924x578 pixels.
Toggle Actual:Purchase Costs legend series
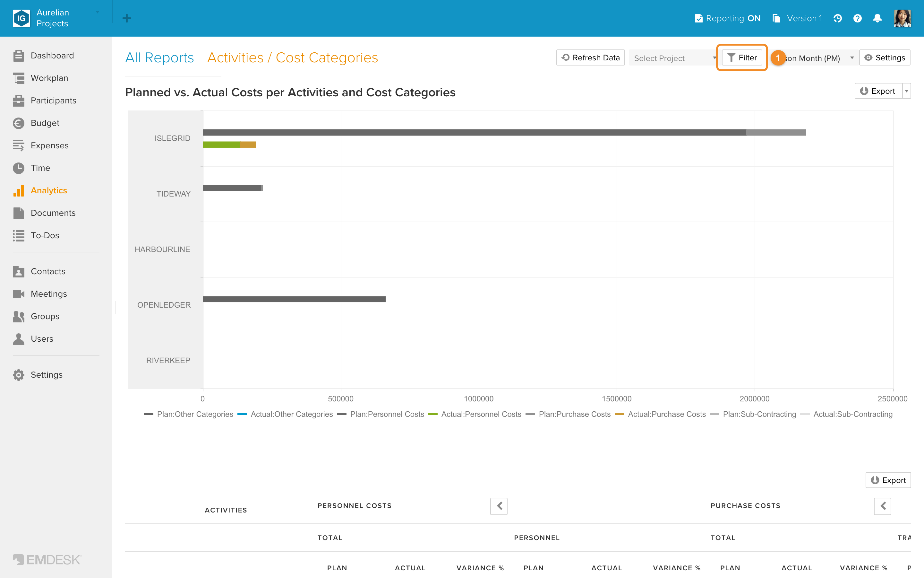click(660, 414)
